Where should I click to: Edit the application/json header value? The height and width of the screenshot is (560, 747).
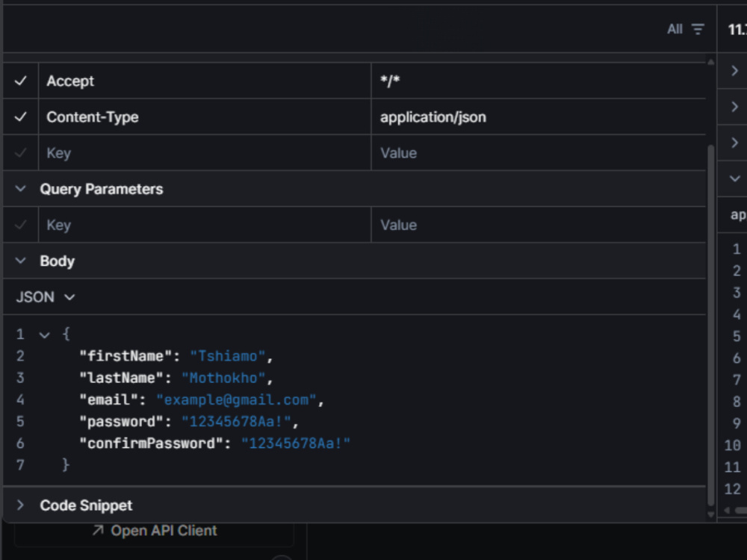click(539, 116)
